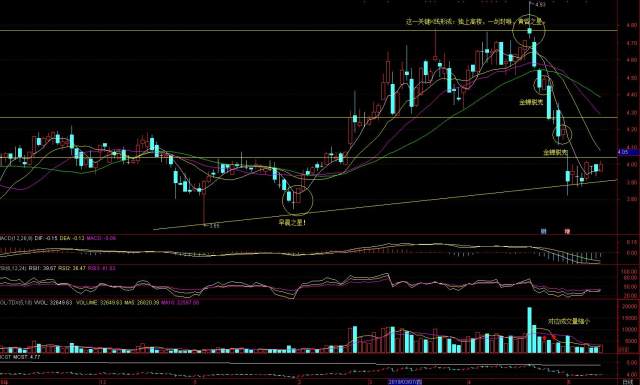Select the VOLUME: 32649.63 readout
This screenshot has width=640, height=385.
98,303
